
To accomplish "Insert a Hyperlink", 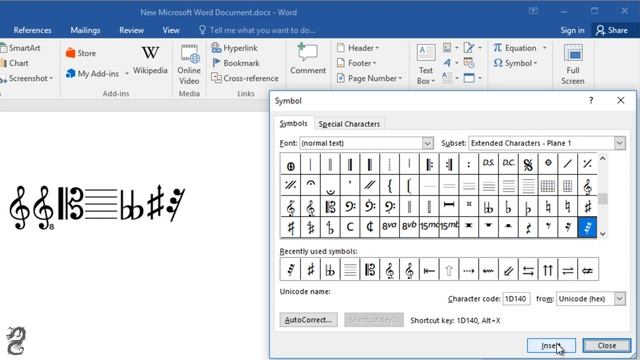I will click(235, 48).
